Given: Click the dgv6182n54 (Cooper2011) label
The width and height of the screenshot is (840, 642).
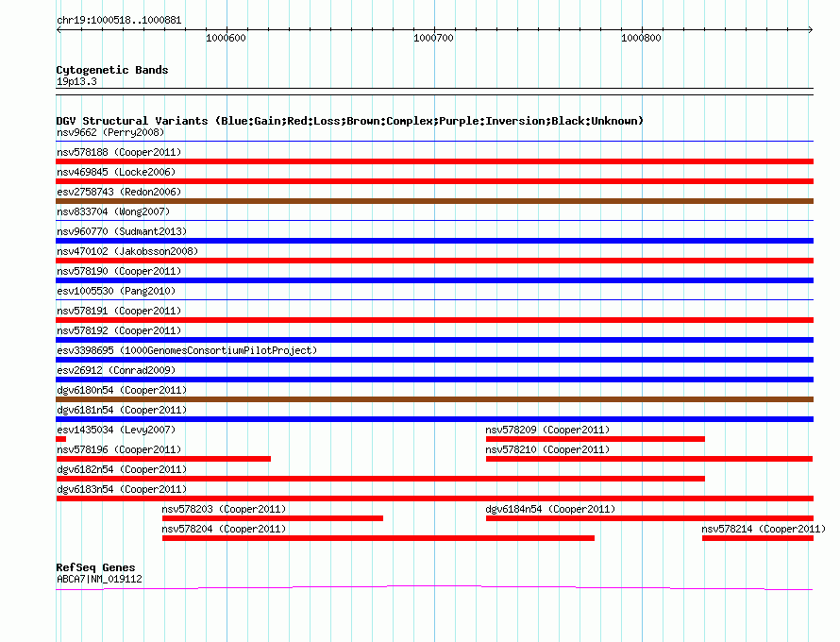Looking at the screenshot, I should tap(122, 469).
